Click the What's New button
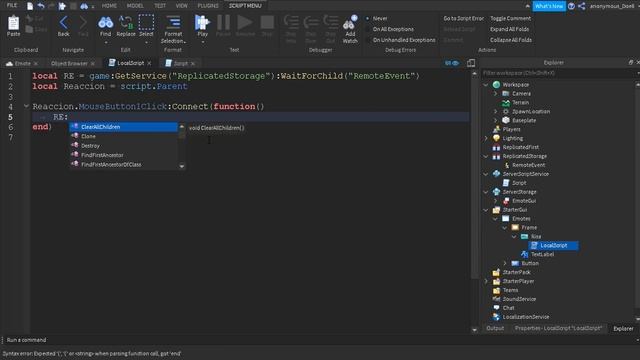Screen dimensions: 640x360 pyautogui.click(x=549, y=6)
